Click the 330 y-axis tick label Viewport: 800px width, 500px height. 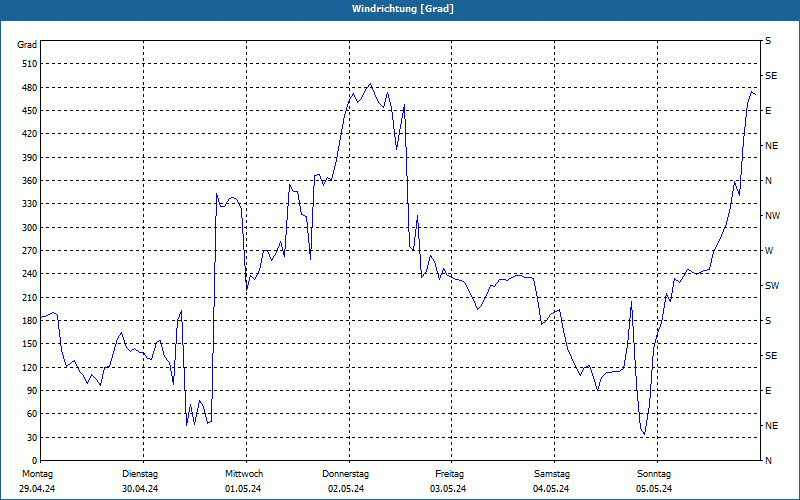(30, 204)
